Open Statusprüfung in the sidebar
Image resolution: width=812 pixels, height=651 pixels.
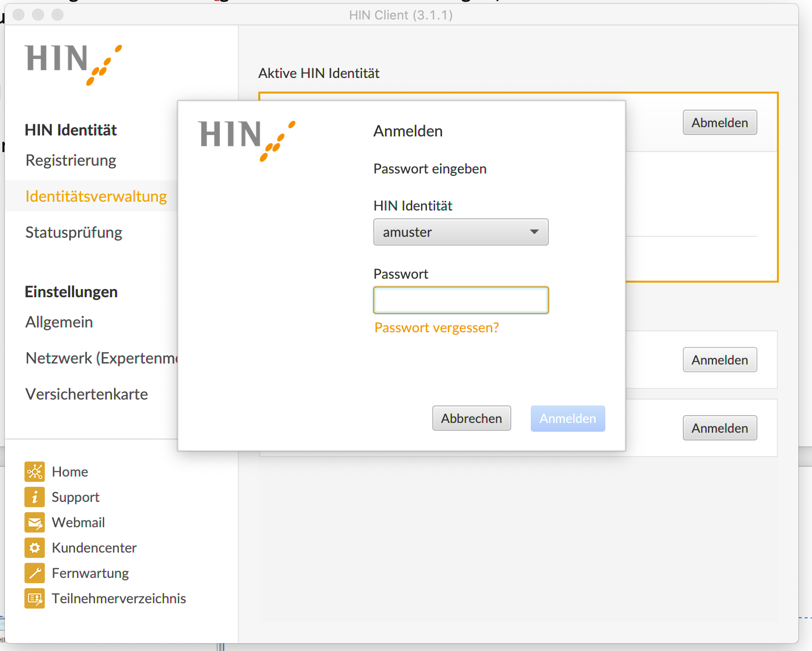pyautogui.click(x=74, y=232)
